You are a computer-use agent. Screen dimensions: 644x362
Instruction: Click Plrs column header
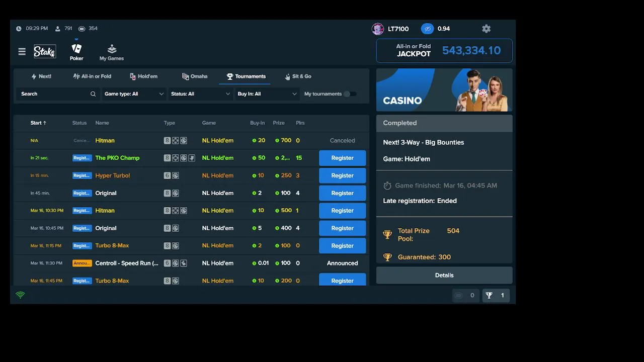point(300,123)
